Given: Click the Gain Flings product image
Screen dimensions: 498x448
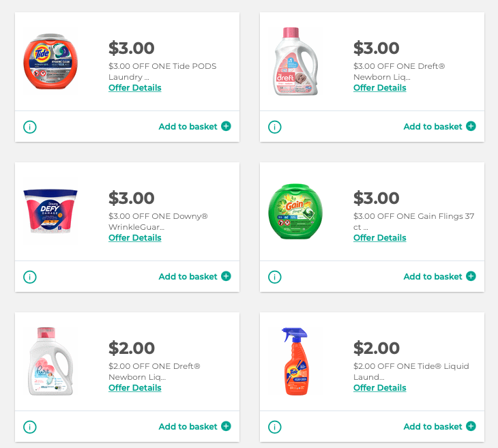Looking at the screenshot, I should pyautogui.click(x=295, y=211).
